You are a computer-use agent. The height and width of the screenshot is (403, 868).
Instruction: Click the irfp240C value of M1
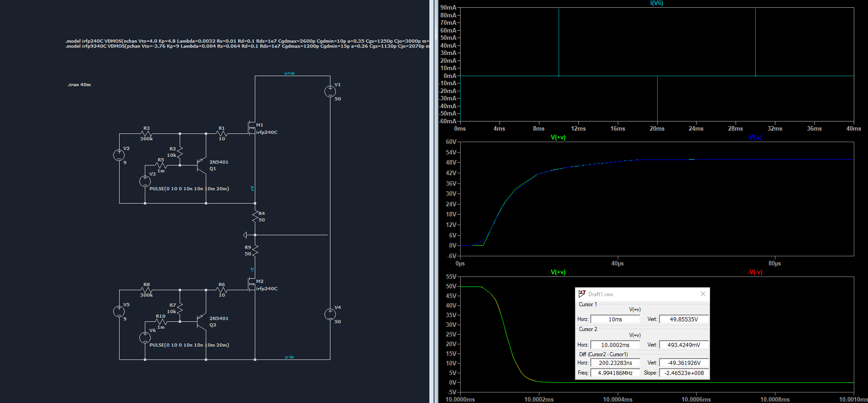(267, 132)
